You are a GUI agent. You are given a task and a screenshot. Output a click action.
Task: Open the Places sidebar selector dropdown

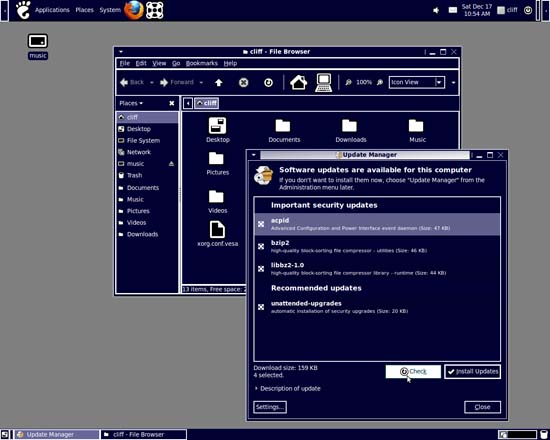click(131, 103)
